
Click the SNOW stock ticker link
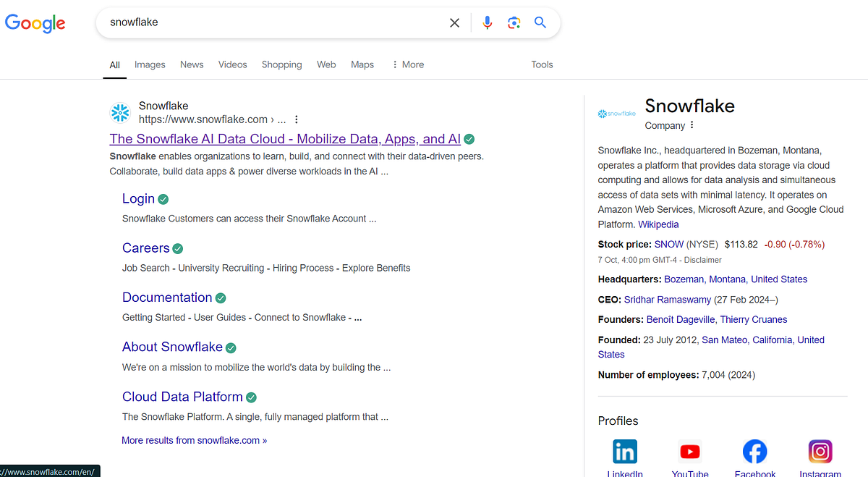coord(669,244)
